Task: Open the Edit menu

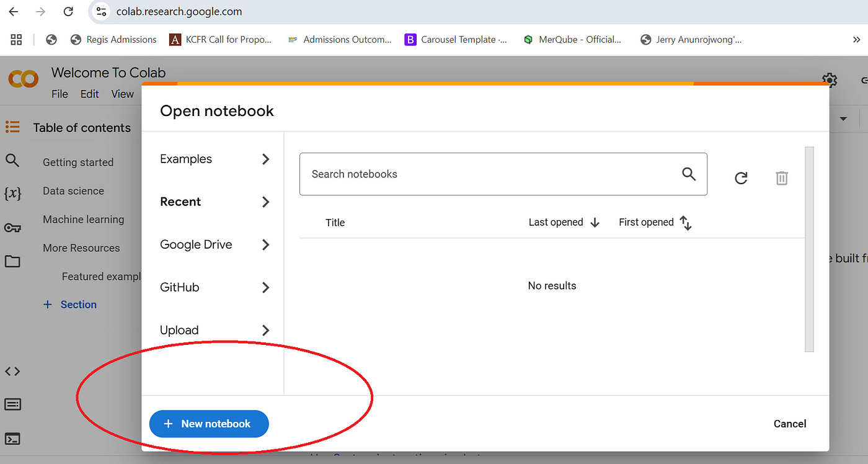Action: click(89, 94)
